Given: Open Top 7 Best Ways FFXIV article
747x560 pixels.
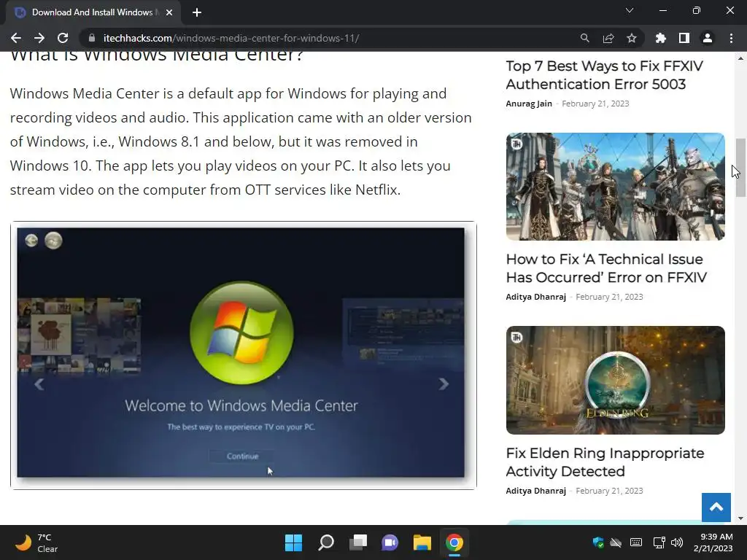Looking at the screenshot, I should (605, 75).
